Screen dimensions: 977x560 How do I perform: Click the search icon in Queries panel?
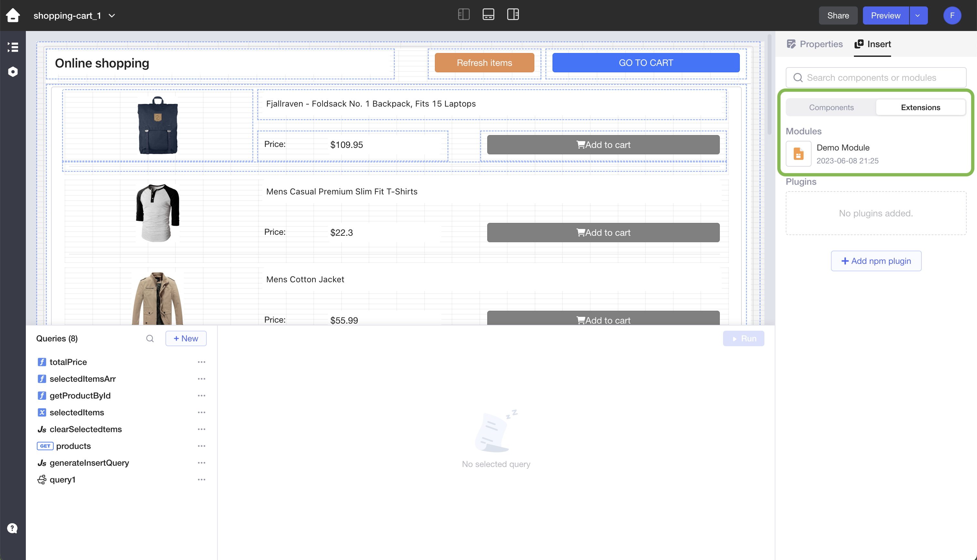tap(150, 338)
